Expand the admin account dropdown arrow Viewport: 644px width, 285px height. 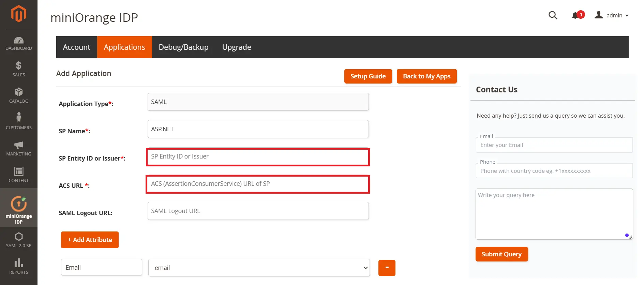627,16
